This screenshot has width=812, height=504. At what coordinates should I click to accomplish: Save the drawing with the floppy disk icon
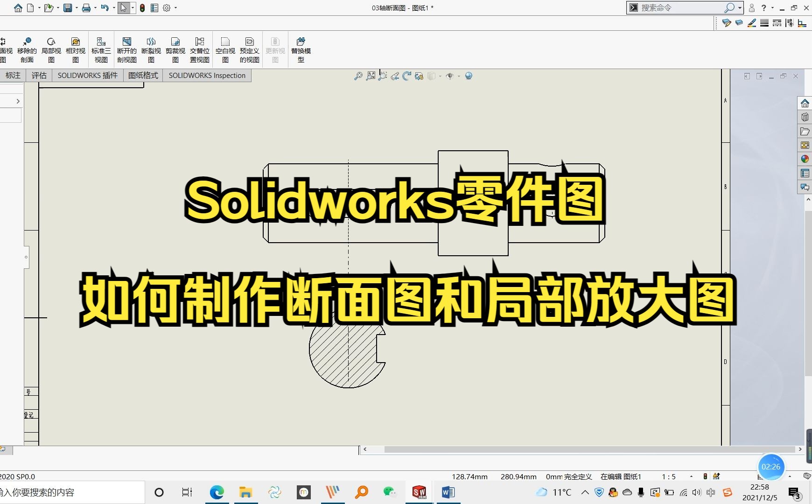tap(68, 8)
